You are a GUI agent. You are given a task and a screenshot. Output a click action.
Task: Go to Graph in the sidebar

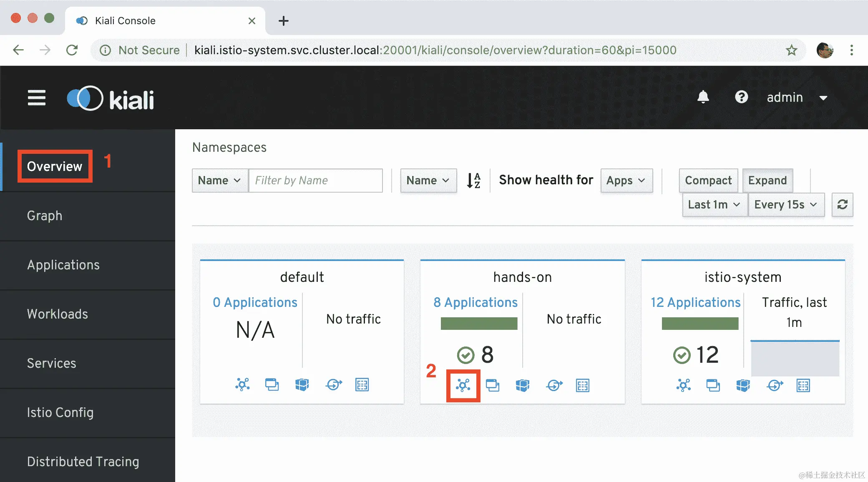[45, 216]
